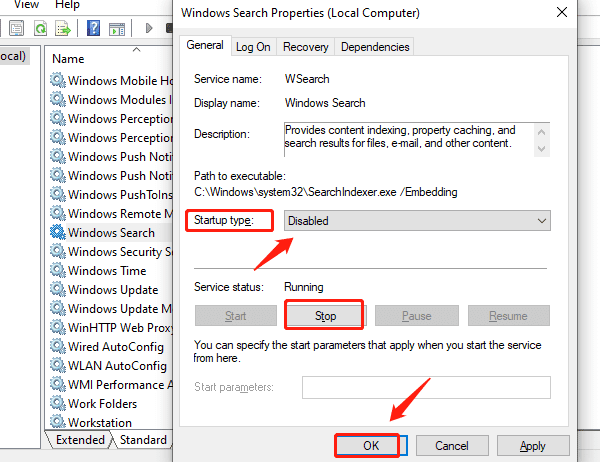
Task: Select Windows Perception Service first row text
Action: pyautogui.click(x=120, y=119)
